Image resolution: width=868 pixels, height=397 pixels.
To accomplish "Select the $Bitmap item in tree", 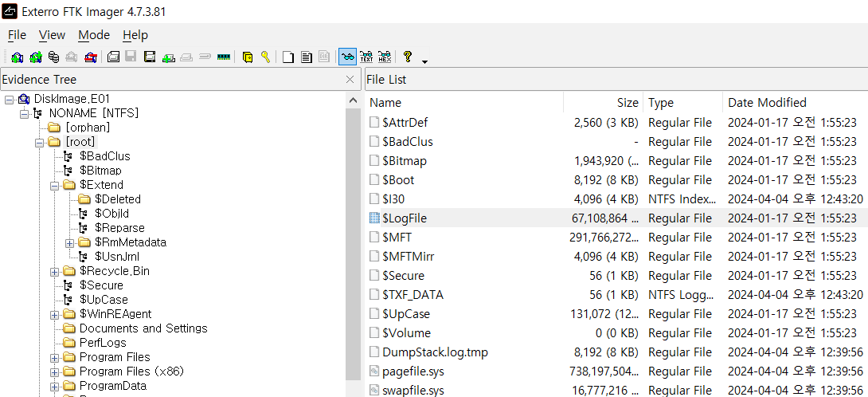I will pyautogui.click(x=100, y=171).
